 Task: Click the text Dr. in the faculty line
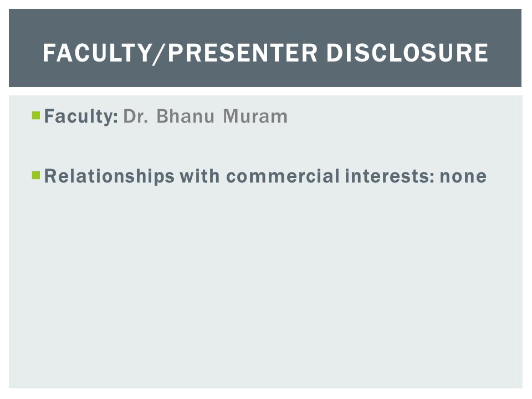pos(136,116)
